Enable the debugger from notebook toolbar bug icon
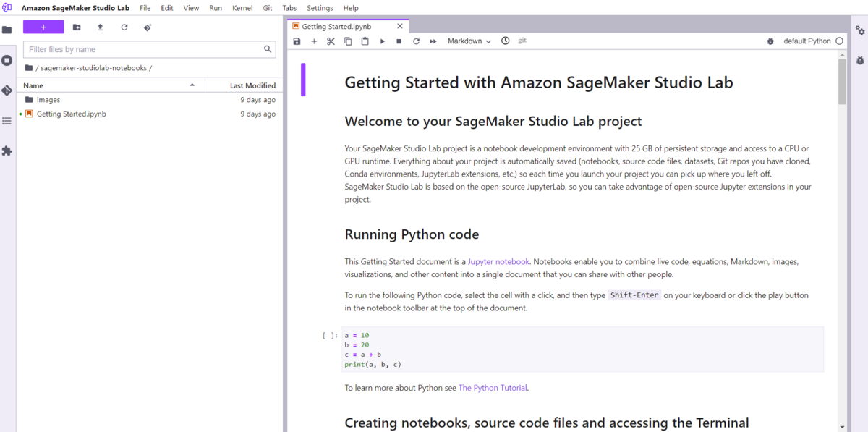Image resolution: width=868 pixels, height=432 pixels. coord(770,41)
